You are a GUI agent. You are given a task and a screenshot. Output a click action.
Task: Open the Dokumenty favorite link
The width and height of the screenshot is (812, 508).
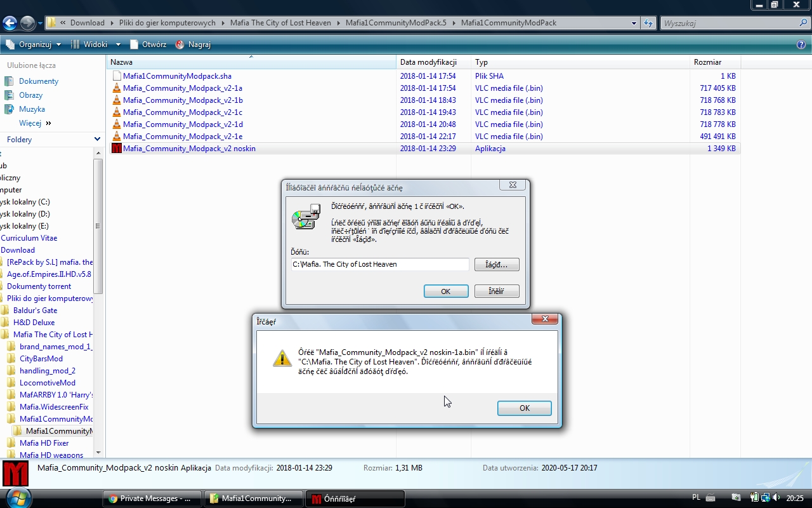(39, 81)
